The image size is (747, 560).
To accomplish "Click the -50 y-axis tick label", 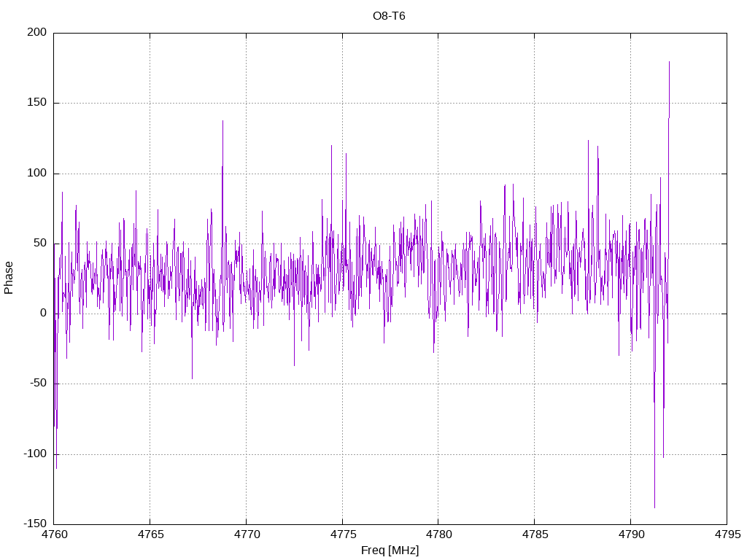I will coord(39,384).
